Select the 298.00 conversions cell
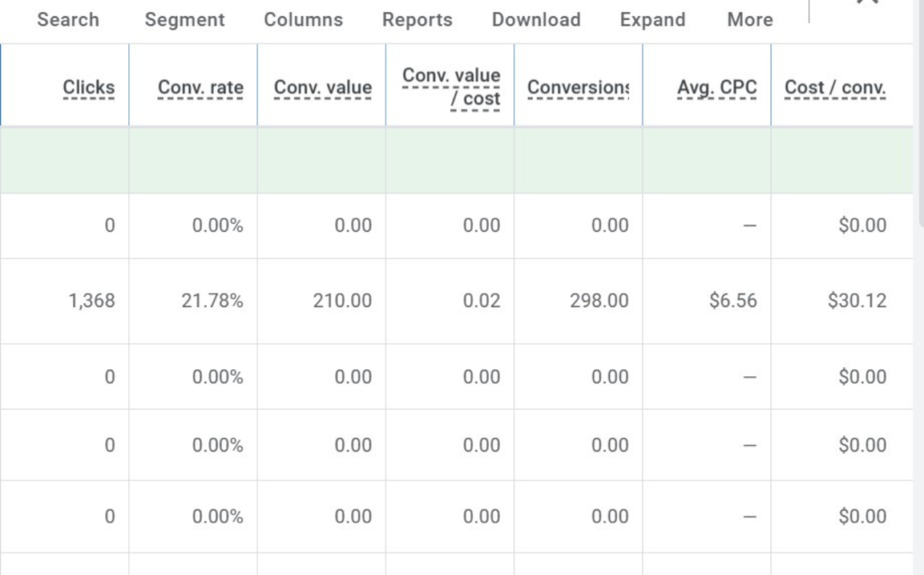924x575 pixels. point(599,301)
